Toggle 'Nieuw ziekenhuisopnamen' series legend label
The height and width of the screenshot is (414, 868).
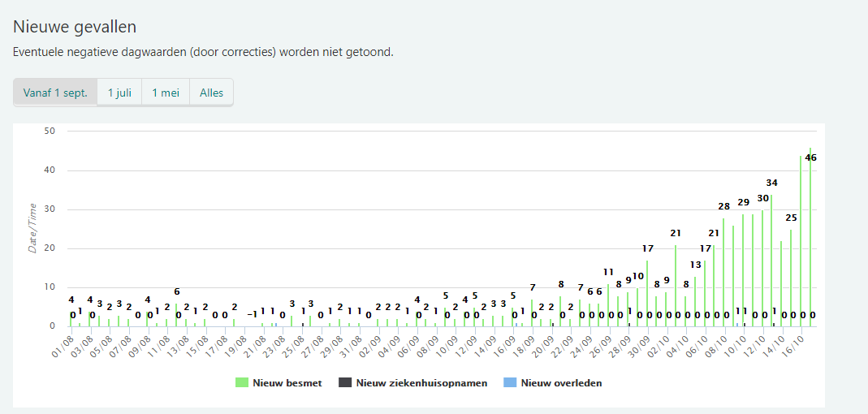421,383
